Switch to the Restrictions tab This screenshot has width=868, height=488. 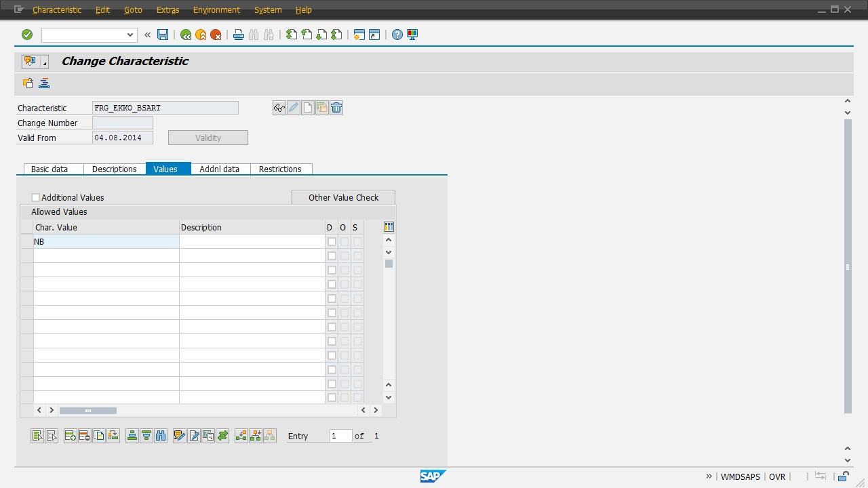click(280, 169)
